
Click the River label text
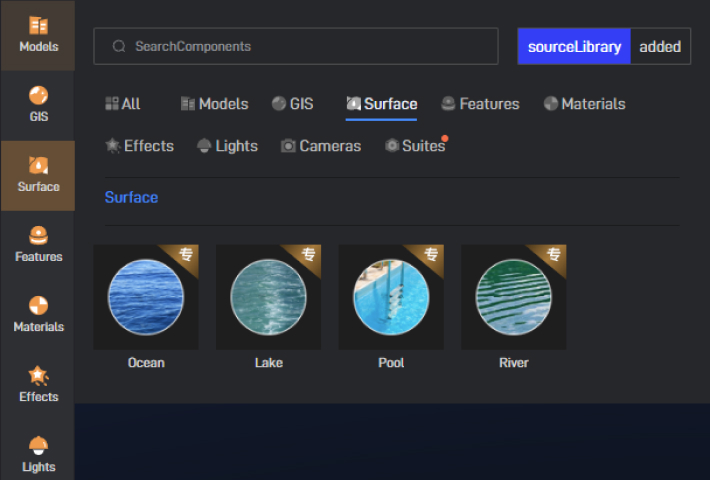[x=514, y=363]
